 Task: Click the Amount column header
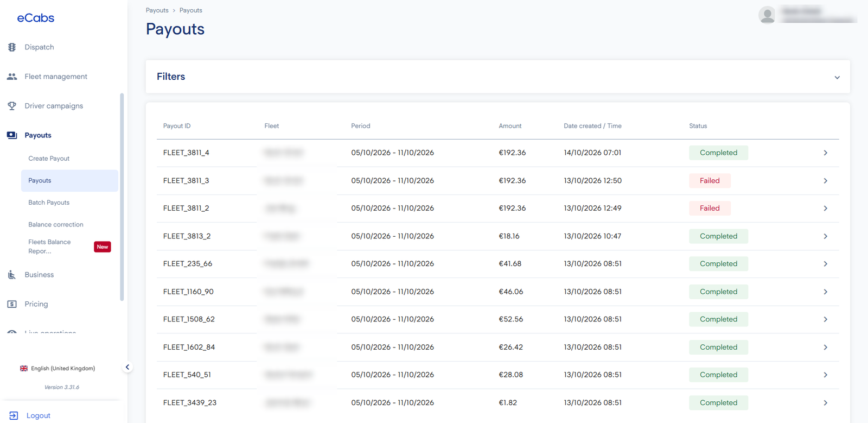coord(510,126)
